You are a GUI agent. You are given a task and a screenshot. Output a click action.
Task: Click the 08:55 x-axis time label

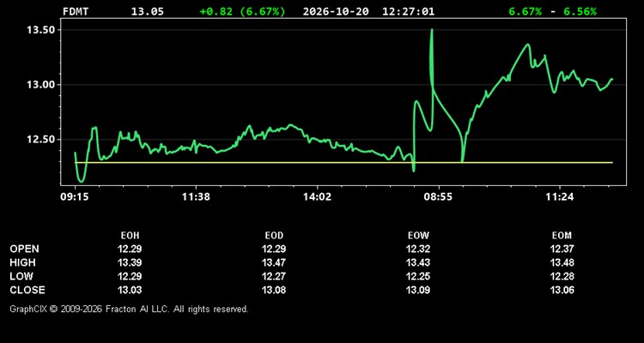[x=439, y=197]
